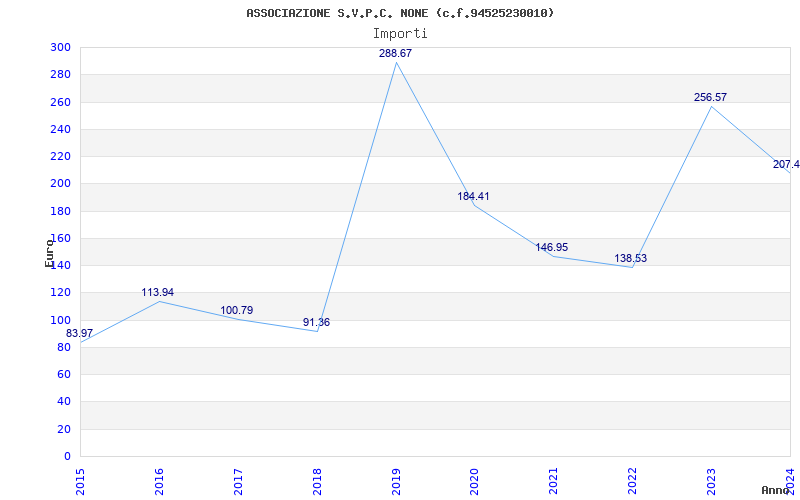Click the 2021 x-axis label

point(554,482)
